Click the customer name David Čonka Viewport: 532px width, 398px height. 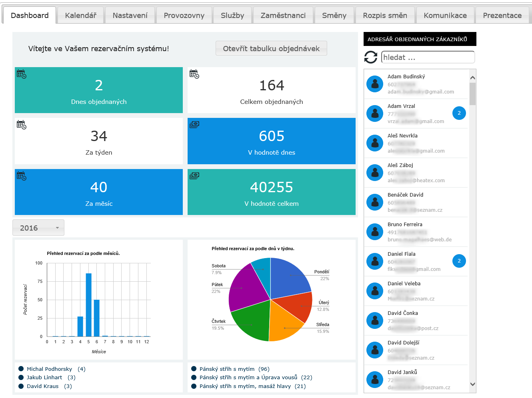point(403,313)
